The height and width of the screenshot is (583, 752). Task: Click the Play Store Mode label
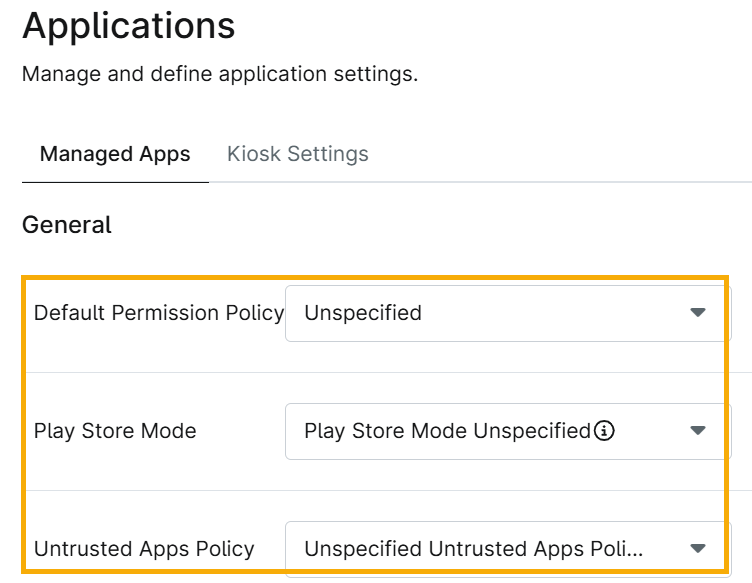(x=115, y=431)
